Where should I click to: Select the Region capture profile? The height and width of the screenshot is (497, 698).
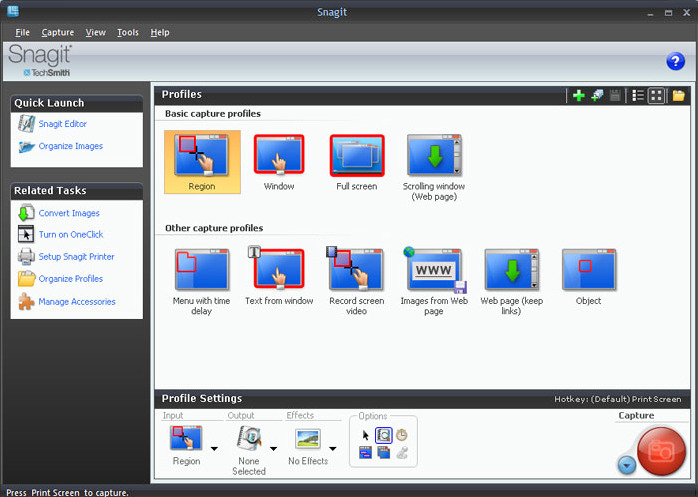202,162
